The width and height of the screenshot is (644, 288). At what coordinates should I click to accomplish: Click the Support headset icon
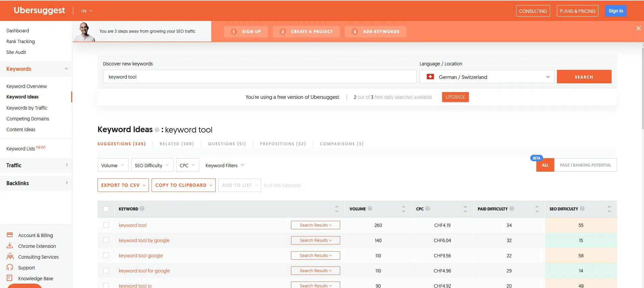tap(10, 267)
